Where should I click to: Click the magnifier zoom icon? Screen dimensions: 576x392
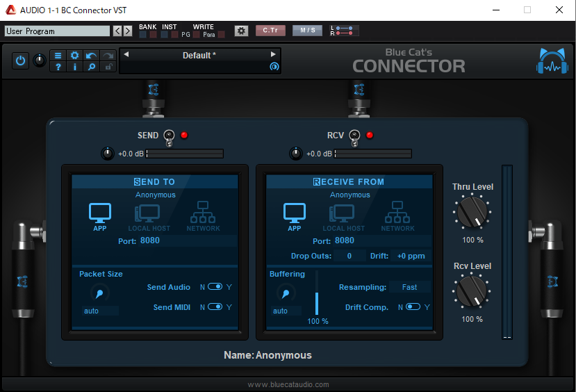(x=91, y=67)
